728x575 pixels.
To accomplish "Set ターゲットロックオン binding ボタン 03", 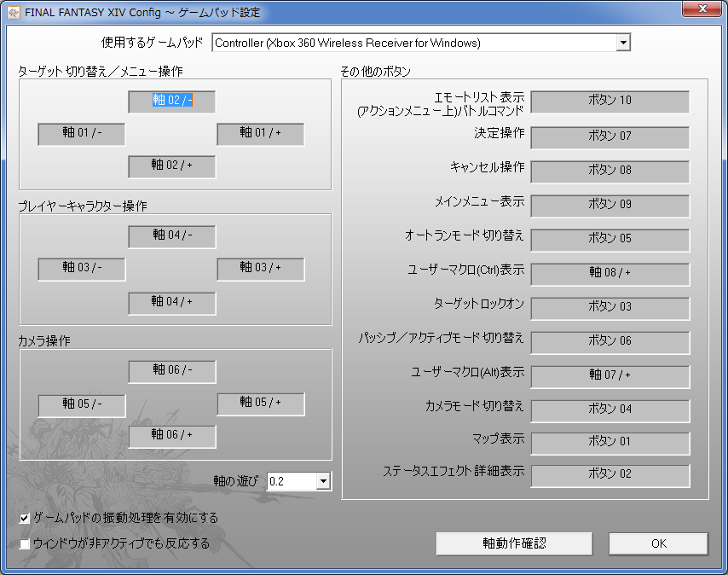I will tap(610, 308).
